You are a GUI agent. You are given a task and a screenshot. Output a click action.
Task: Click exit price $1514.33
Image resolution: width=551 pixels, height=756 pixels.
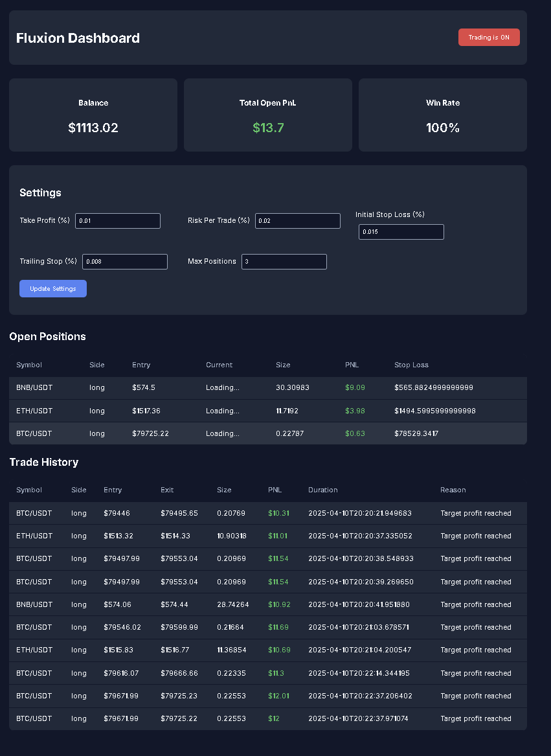click(175, 535)
